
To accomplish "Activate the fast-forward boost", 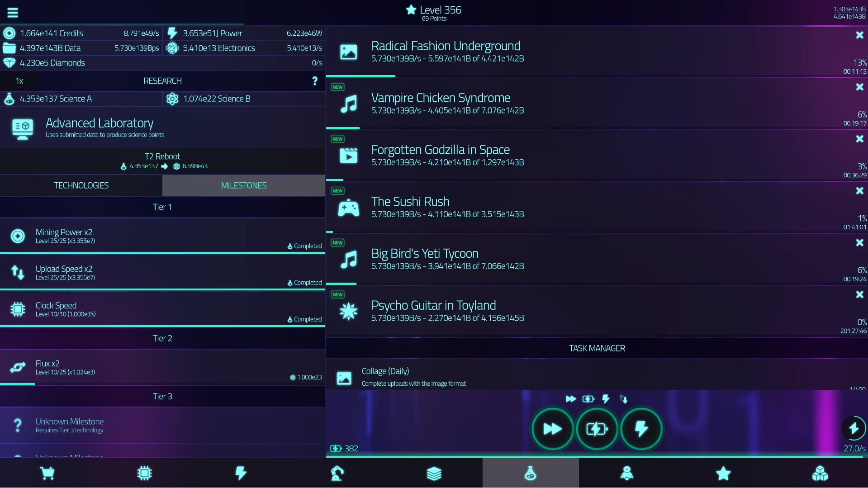I will click(x=552, y=429).
